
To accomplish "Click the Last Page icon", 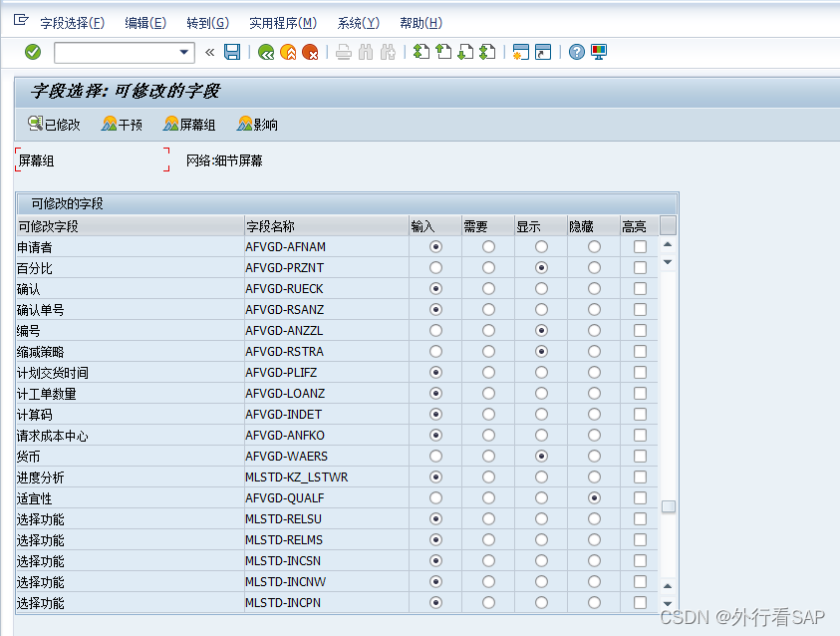I will (x=487, y=52).
